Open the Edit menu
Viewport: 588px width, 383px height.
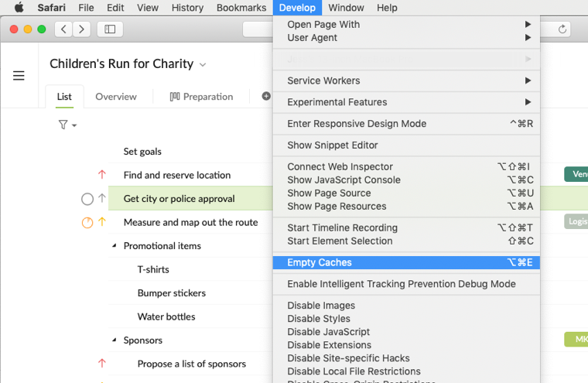115,8
